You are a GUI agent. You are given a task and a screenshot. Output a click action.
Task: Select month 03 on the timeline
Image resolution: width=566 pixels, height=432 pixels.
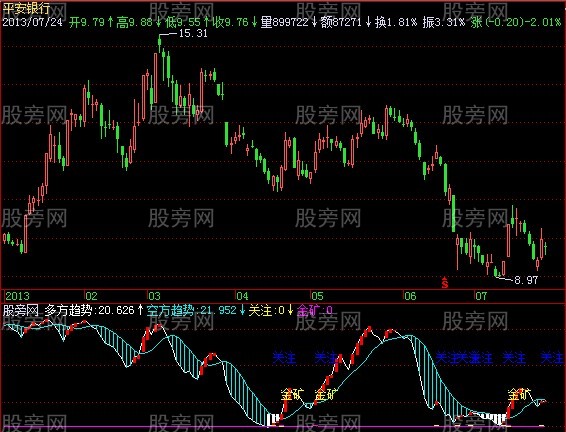pos(154,296)
